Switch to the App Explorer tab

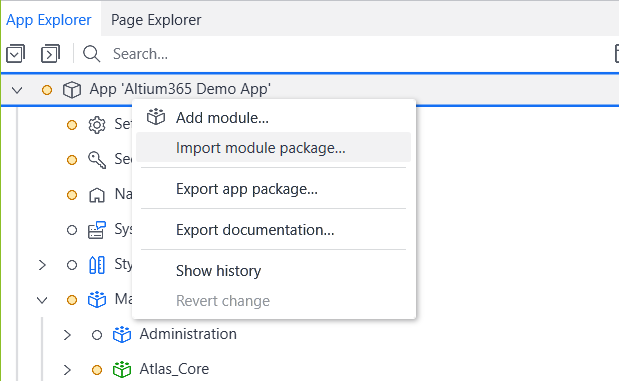[49, 20]
